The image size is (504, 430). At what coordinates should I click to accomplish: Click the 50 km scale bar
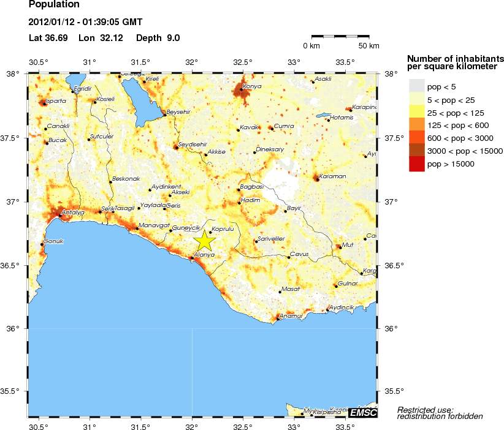click(340, 36)
